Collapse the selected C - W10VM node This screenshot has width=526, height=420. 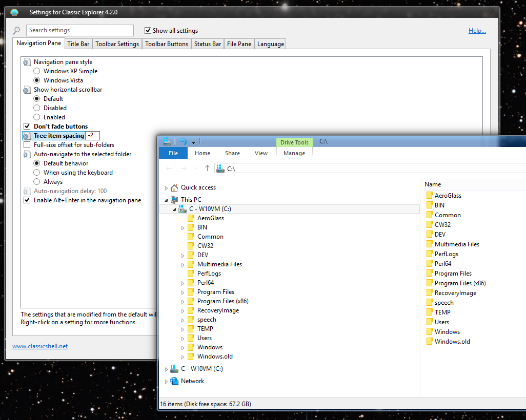pyautogui.click(x=174, y=209)
